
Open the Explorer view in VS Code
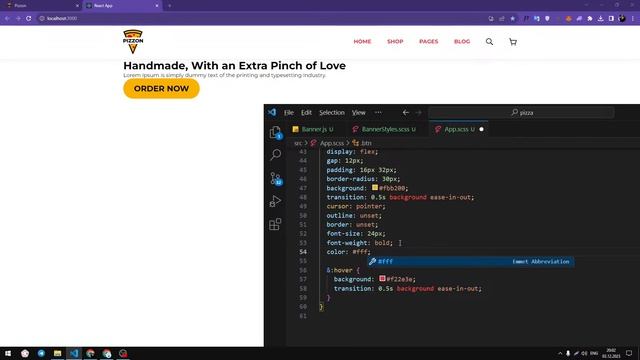pyautogui.click(x=276, y=132)
